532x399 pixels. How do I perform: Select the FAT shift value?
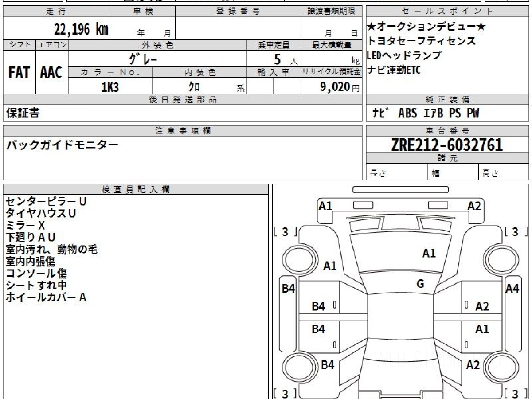(19, 73)
